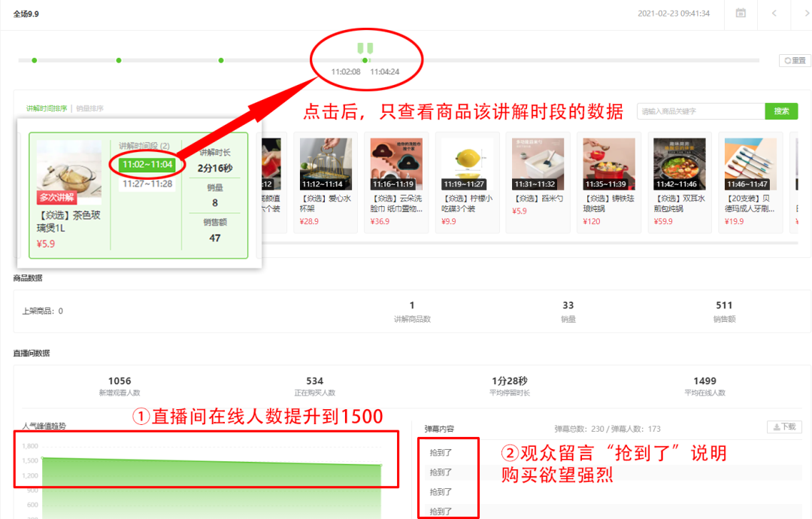Select the 11:02~11:04 explanation time segment
The height and width of the screenshot is (519, 812).
pyautogui.click(x=147, y=165)
